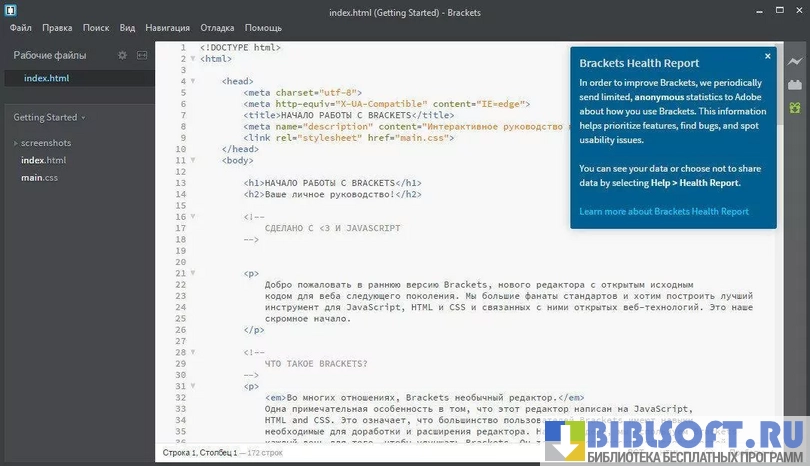The width and height of the screenshot is (810, 466).
Task: Open the Файл menu
Action: coord(21,28)
